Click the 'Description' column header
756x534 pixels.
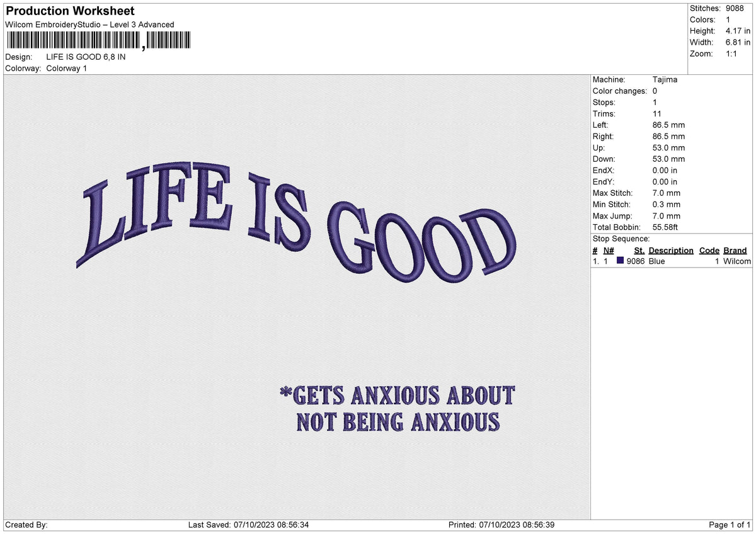(671, 250)
